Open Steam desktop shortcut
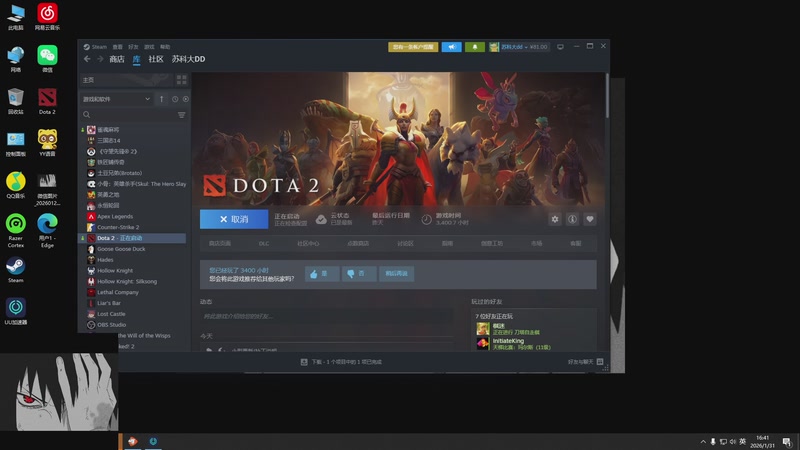Viewport: 800px width, 450px height. [16, 270]
